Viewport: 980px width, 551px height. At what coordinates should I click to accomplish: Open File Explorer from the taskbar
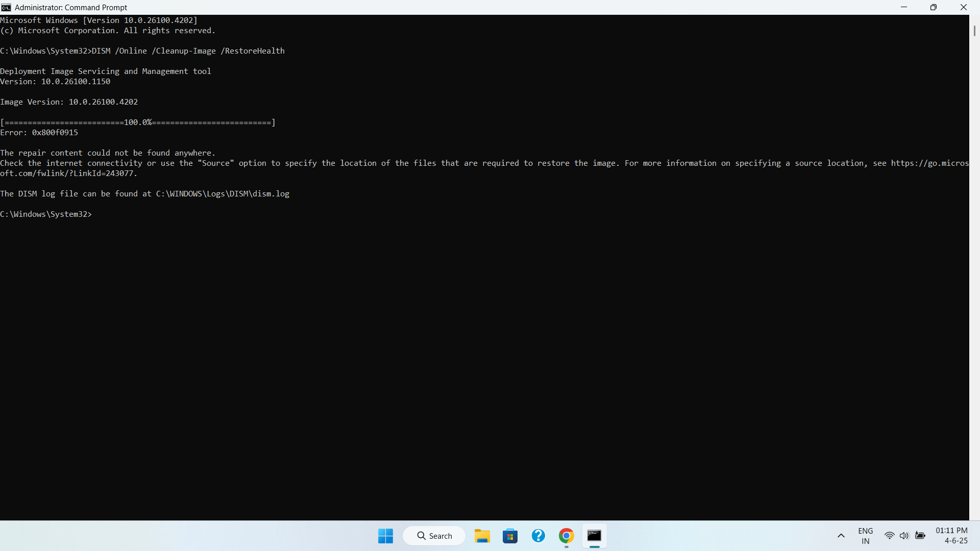pos(482,536)
